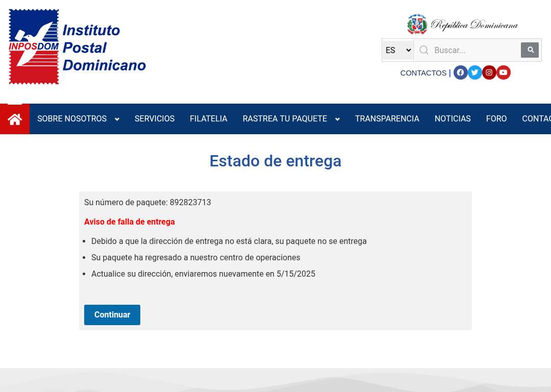Click the República Dominicana script text

474,24
